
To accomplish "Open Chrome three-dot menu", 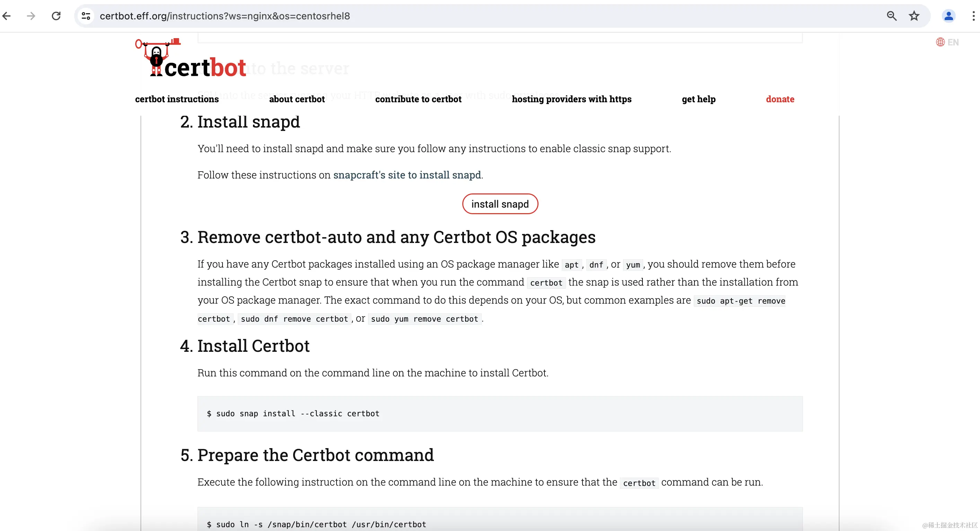I will [x=973, y=16].
